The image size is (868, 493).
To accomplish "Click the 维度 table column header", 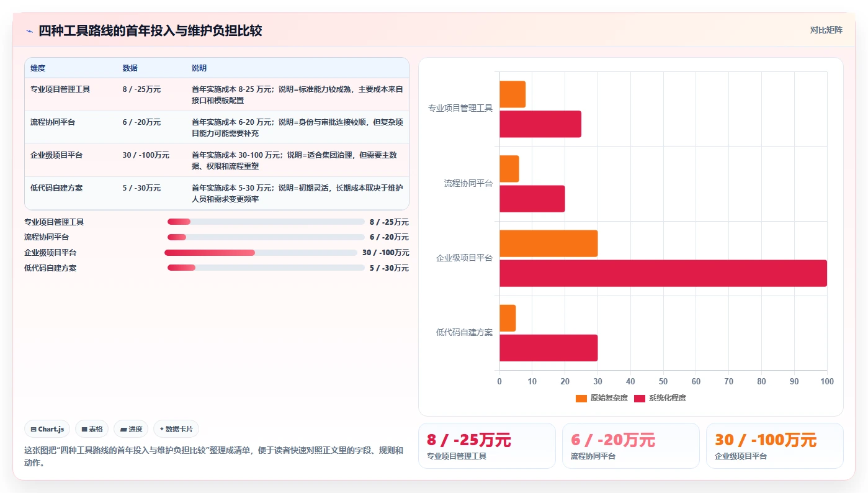I will (38, 68).
